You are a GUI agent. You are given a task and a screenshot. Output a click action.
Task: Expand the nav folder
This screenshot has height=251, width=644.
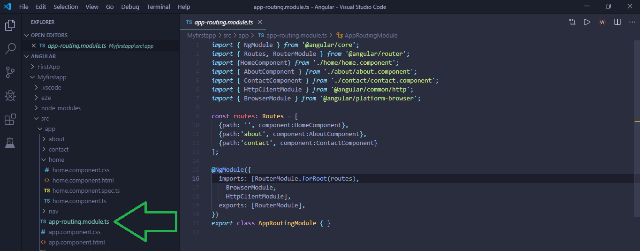(44, 212)
